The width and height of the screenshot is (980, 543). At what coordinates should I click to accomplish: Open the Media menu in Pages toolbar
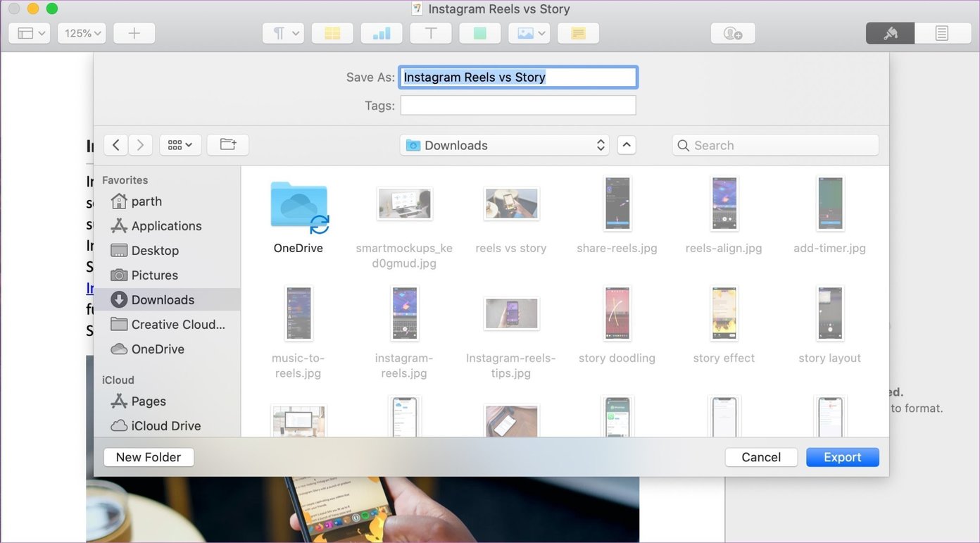tap(529, 33)
